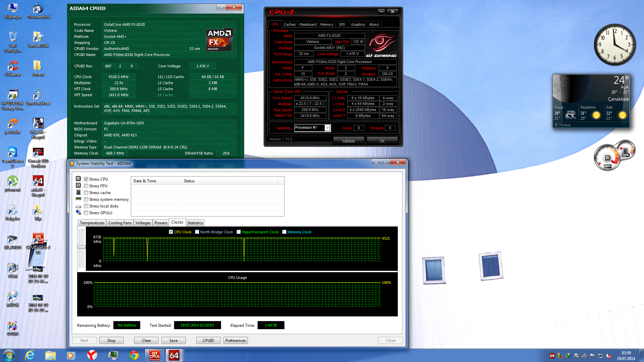Click Validate in CPU-Z
Image resolution: width=644 pixels, height=362 pixels.
click(348, 141)
